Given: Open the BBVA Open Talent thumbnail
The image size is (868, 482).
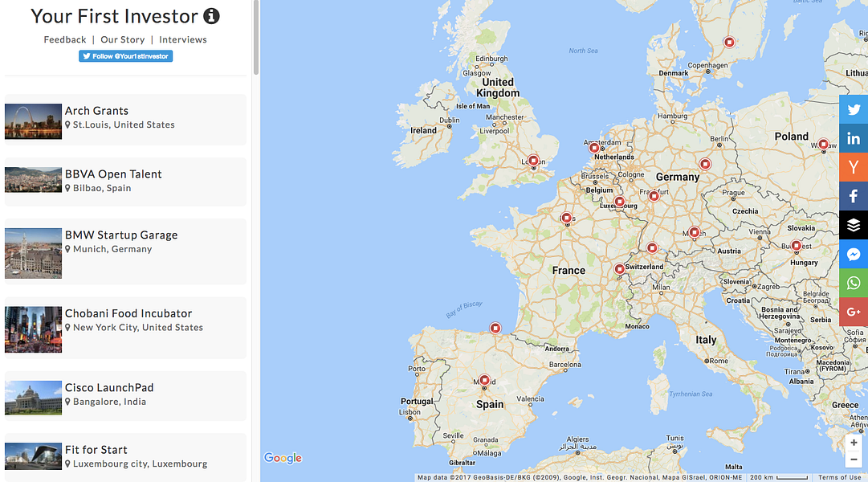Looking at the screenshot, I should [33, 180].
